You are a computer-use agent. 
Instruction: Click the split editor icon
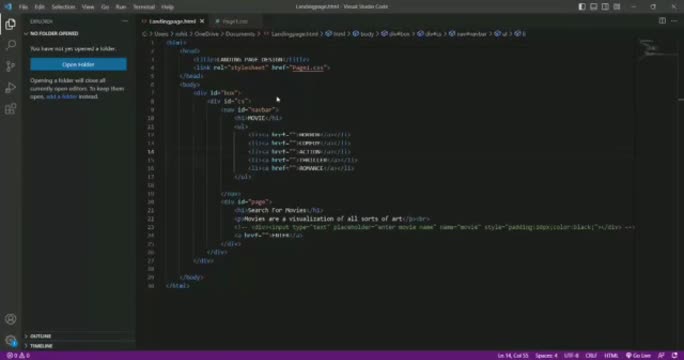(662, 21)
